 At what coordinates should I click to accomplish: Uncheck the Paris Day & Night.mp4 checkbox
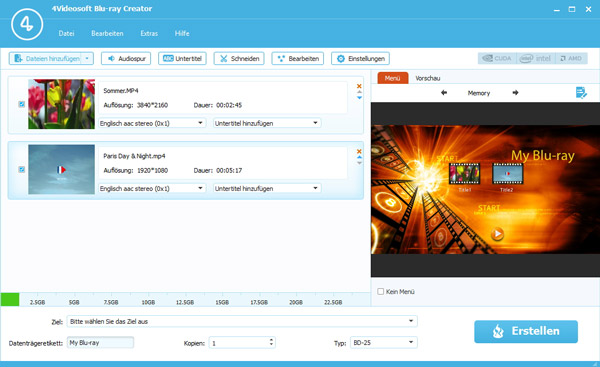click(x=22, y=169)
